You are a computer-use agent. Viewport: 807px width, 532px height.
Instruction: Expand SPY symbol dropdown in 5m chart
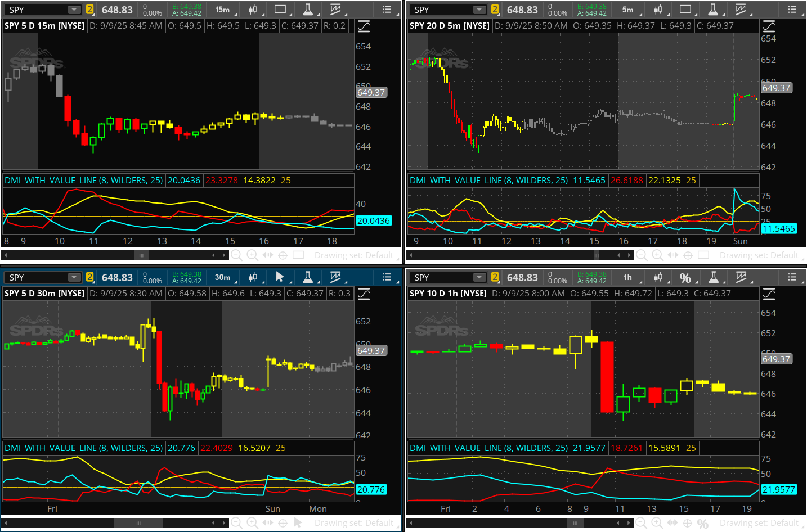tap(479, 10)
